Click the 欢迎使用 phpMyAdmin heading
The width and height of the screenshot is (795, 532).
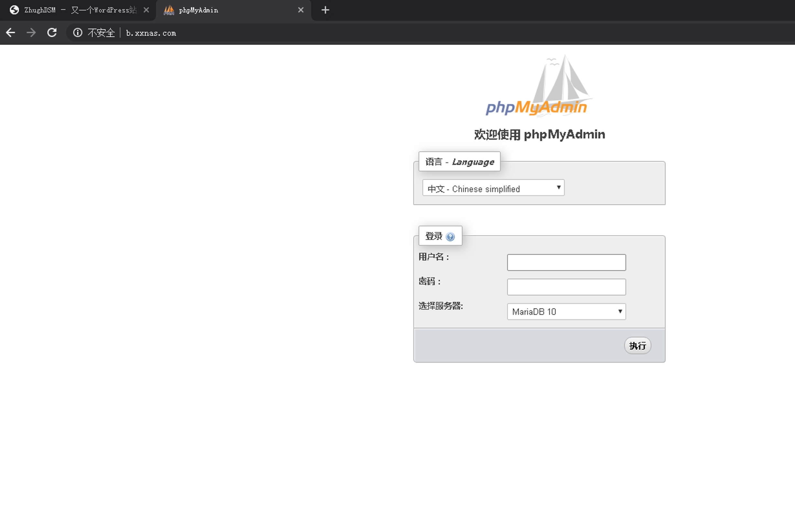pos(539,134)
